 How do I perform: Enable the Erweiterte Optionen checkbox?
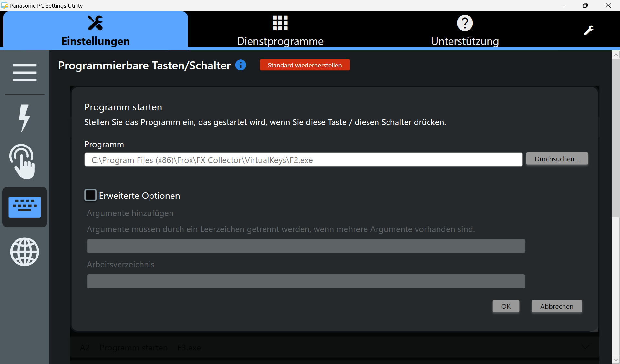point(90,195)
